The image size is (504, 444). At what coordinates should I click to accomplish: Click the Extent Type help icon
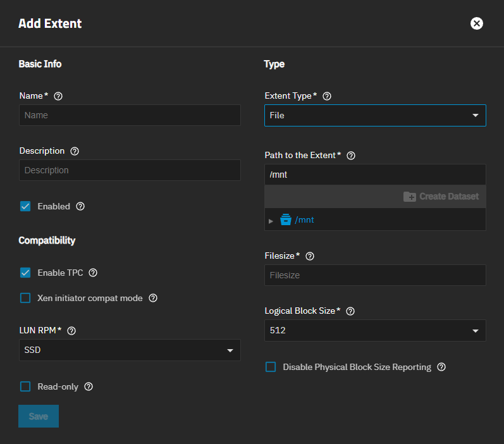tap(327, 96)
